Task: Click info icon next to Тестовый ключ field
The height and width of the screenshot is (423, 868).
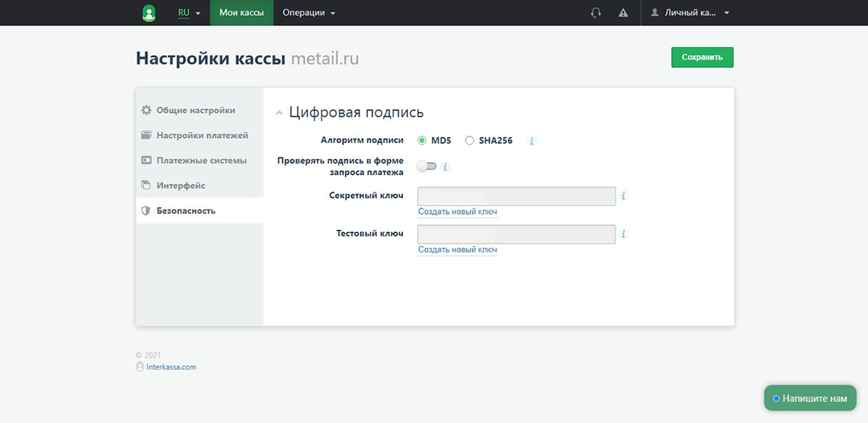Action: pos(624,234)
